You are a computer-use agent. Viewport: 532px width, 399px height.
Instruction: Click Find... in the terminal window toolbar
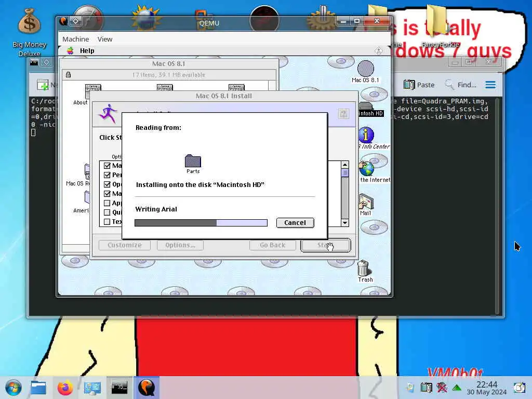[x=460, y=85]
